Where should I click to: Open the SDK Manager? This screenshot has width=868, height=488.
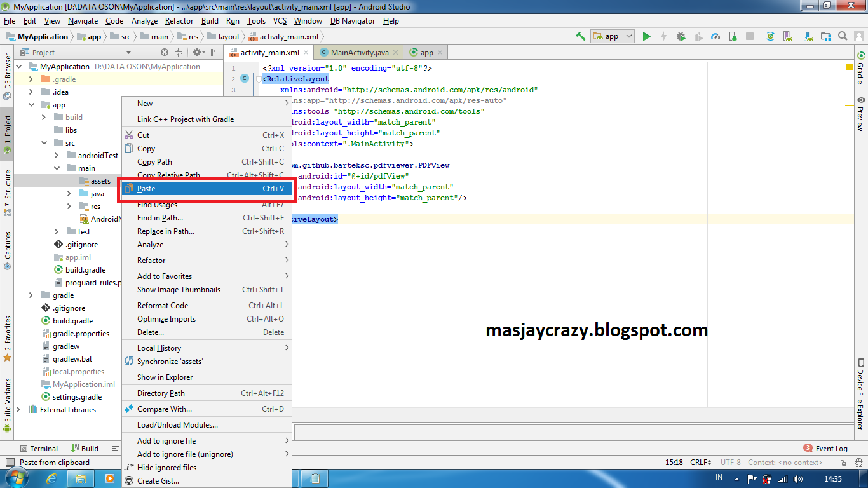coord(809,37)
